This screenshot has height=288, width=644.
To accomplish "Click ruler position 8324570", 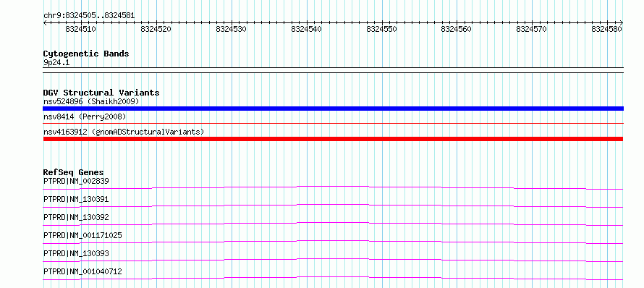I will pyautogui.click(x=531, y=29).
